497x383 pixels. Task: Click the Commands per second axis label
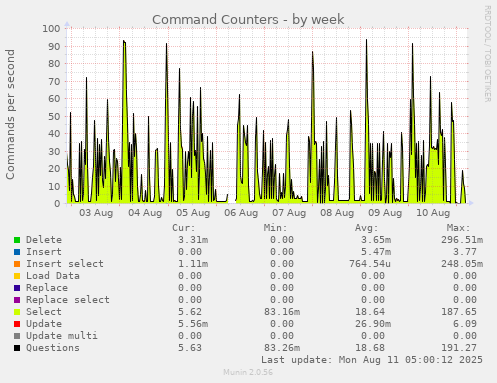pos(10,114)
